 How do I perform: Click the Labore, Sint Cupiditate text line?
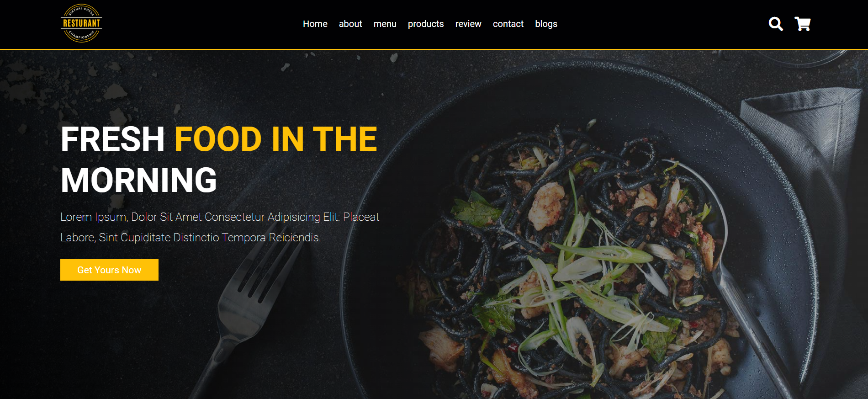tap(191, 238)
